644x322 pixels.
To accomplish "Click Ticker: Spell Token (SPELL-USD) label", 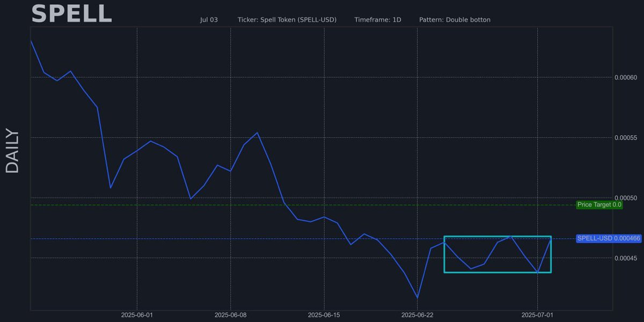I will 287,20.
